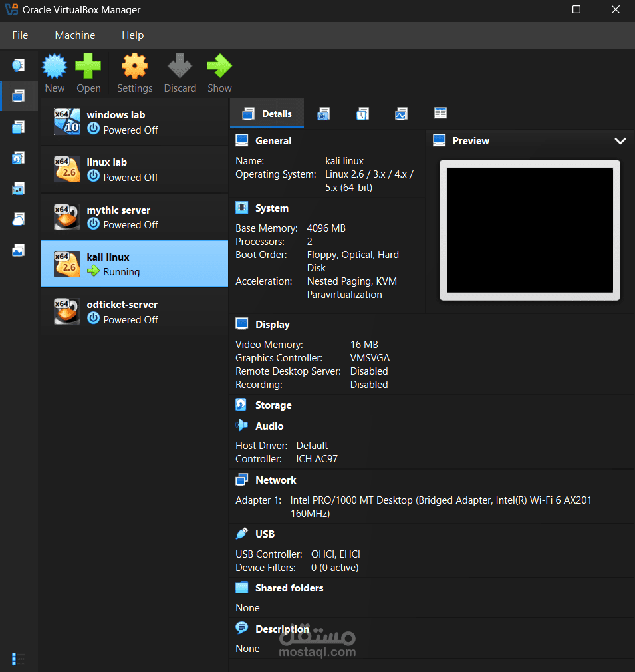Open the USB section header

pos(265,534)
